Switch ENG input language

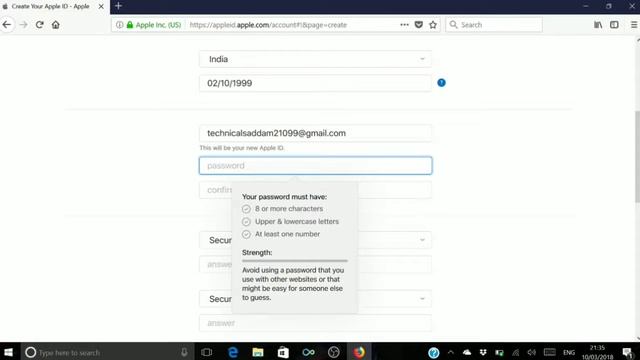click(569, 353)
